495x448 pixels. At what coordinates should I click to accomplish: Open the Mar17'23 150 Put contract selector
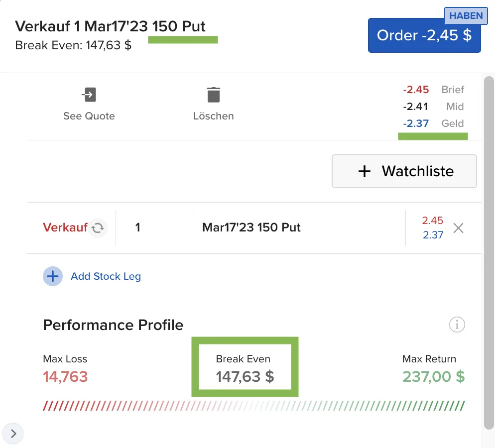[300, 228]
